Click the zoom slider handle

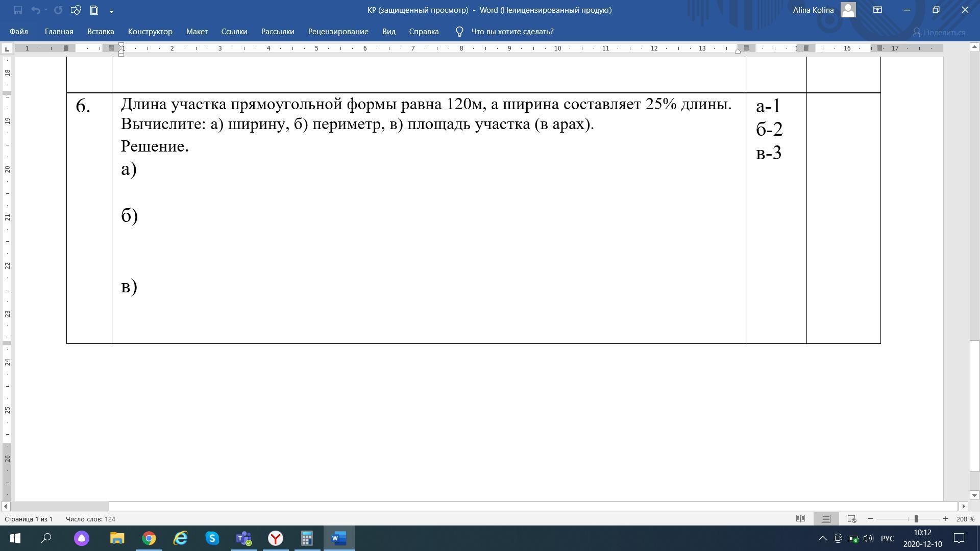click(x=916, y=519)
